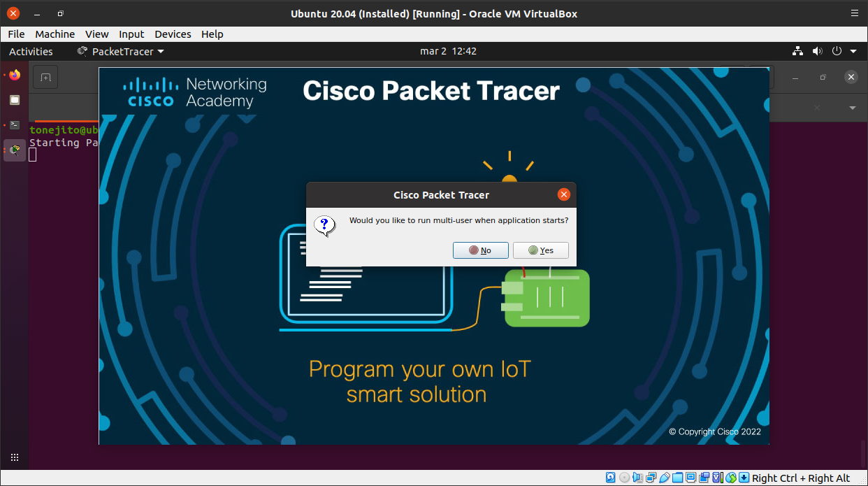The width and height of the screenshot is (868, 486).
Task: Select the Terminal icon in the dock
Action: pyautogui.click(x=15, y=125)
